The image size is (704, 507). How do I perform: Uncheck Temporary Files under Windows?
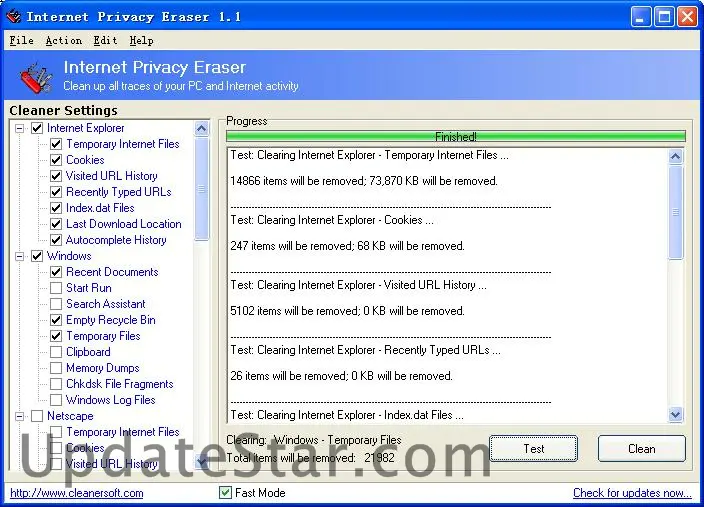56,336
